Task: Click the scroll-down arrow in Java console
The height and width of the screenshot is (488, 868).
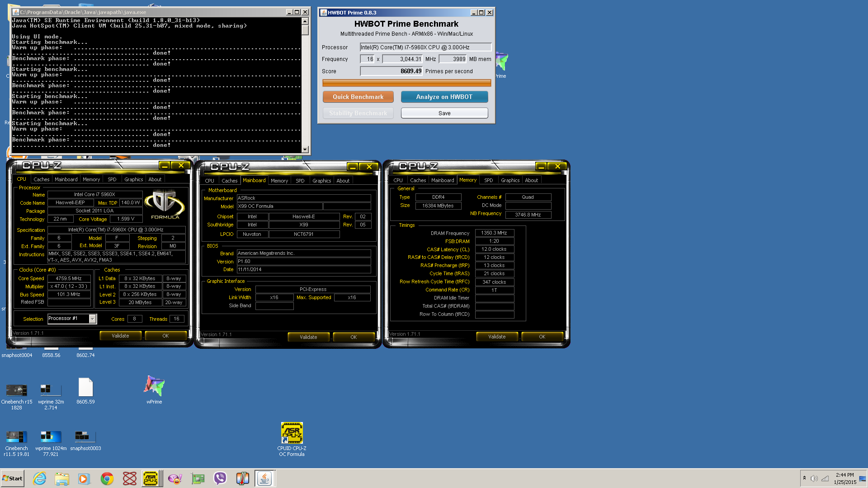Action: click(305, 149)
